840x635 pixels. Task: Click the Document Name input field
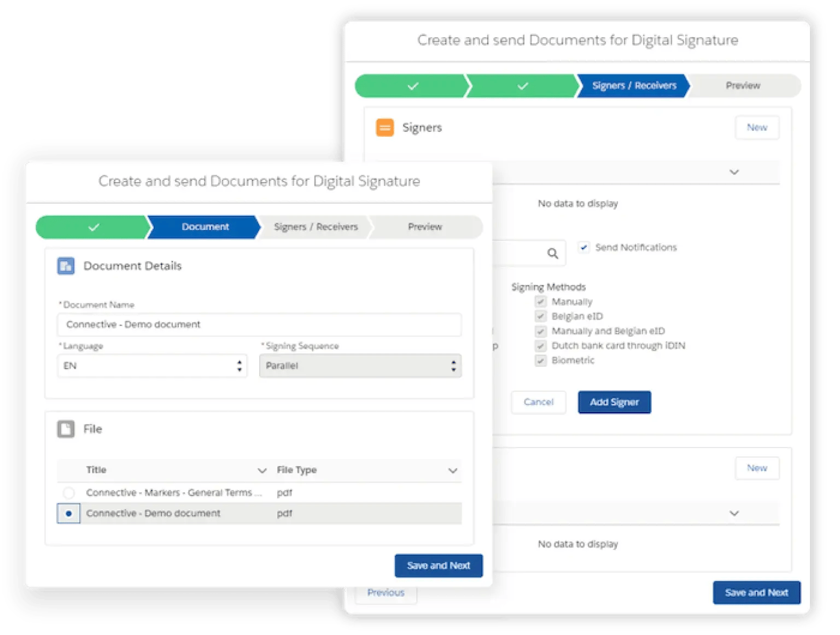[259, 325]
